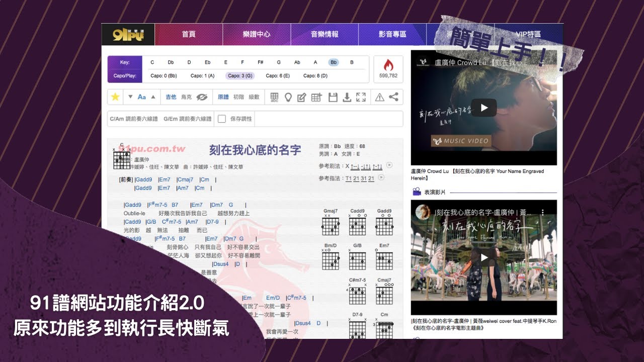The image size is (644, 362).
Task: Click the 黃薇weiwei cover video caption
Action: pos(484,324)
